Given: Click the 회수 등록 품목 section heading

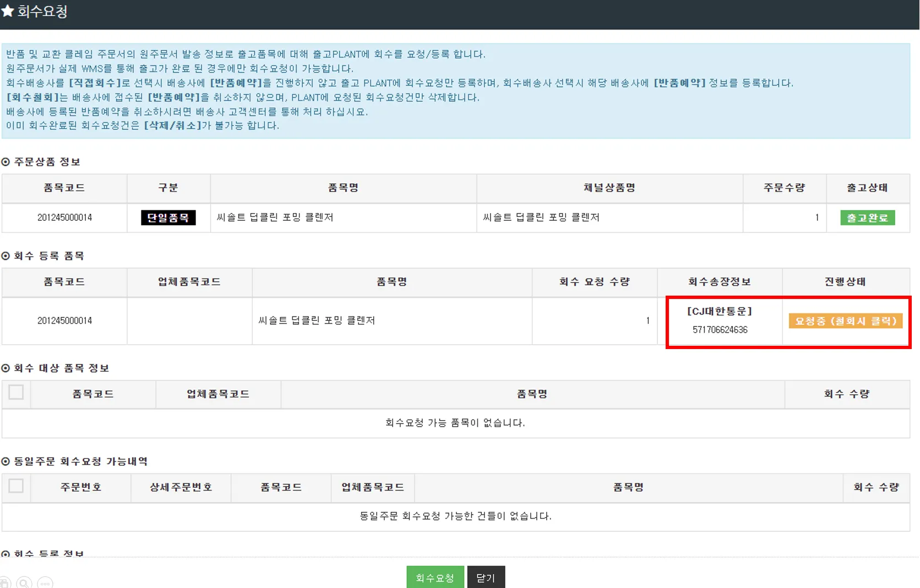Looking at the screenshot, I should click(49, 256).
